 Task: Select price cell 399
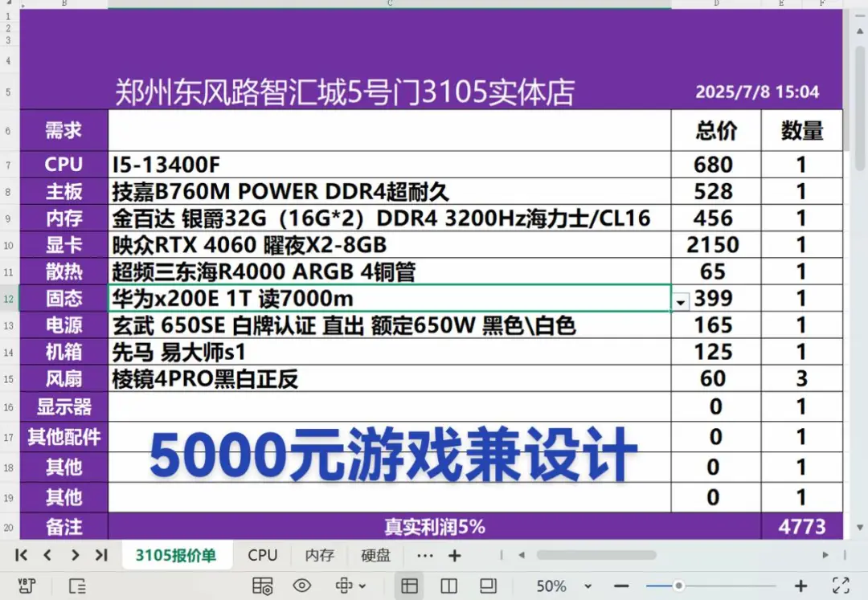pos(716,299)
